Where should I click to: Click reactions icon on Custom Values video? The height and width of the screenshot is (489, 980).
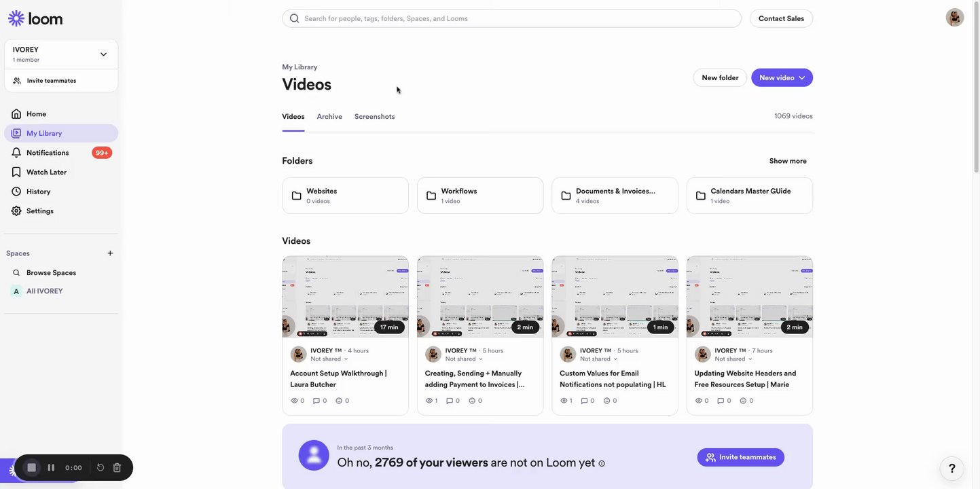pyautogui.click(x=606, y=401)
